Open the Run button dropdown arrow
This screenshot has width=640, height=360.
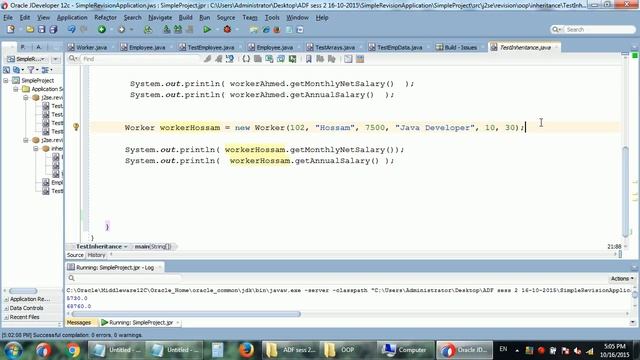217,29
